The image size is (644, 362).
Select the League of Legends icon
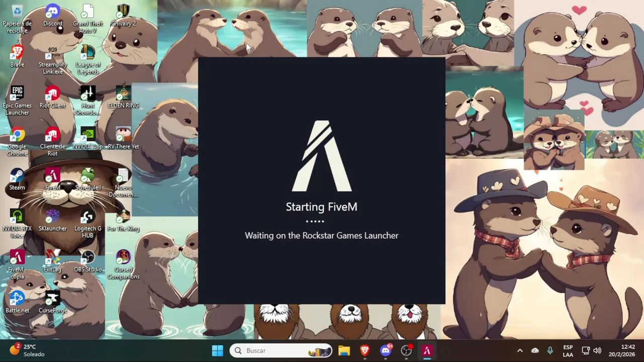coord(88,60)
